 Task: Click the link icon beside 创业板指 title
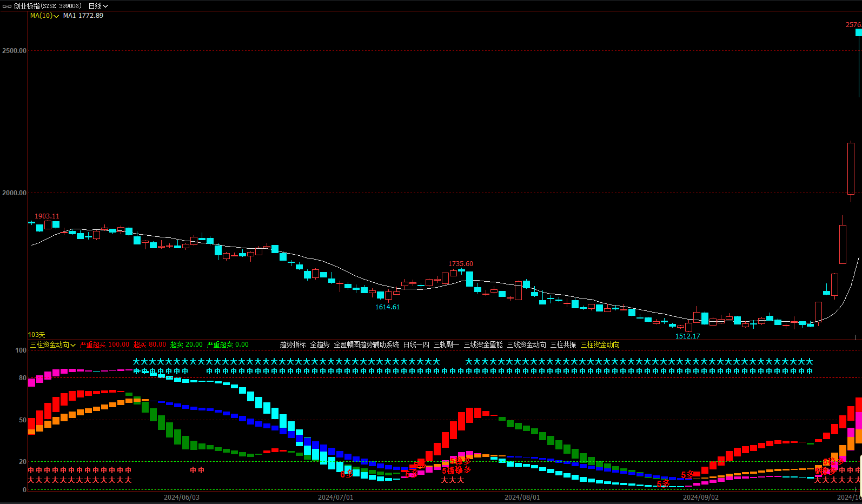[x=7, y=6]
